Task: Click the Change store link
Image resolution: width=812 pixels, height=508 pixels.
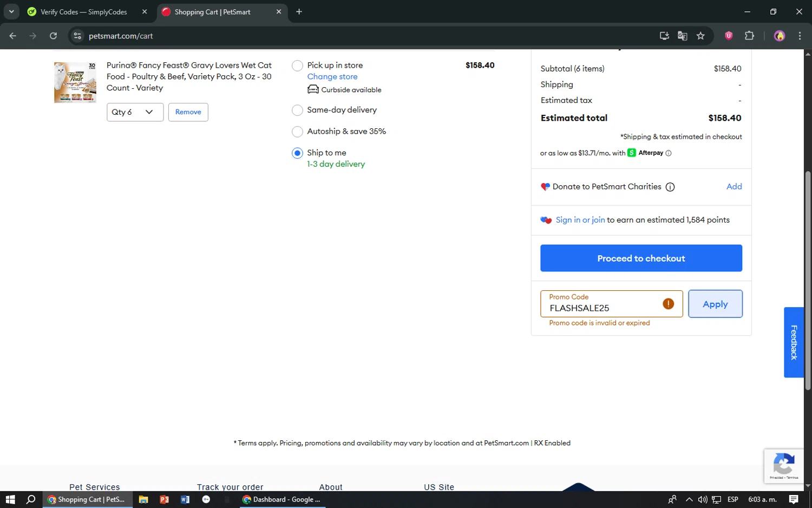Action: (332, 77)
